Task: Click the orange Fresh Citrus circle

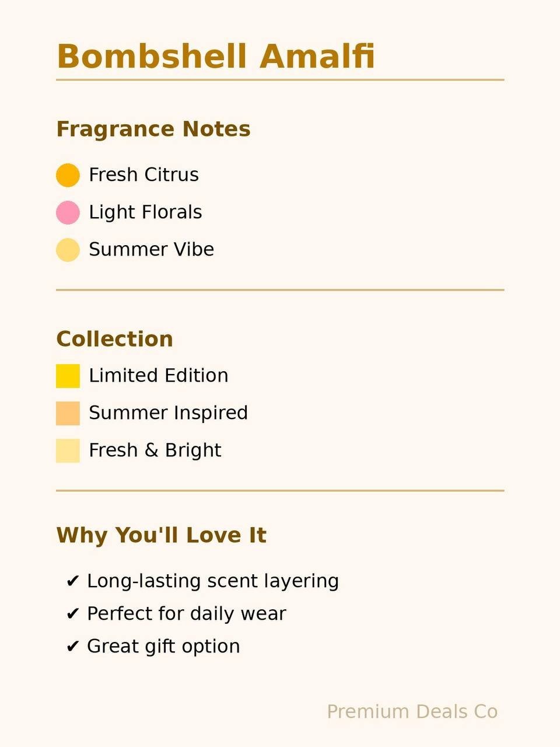Action: click(x=68, y=175)
